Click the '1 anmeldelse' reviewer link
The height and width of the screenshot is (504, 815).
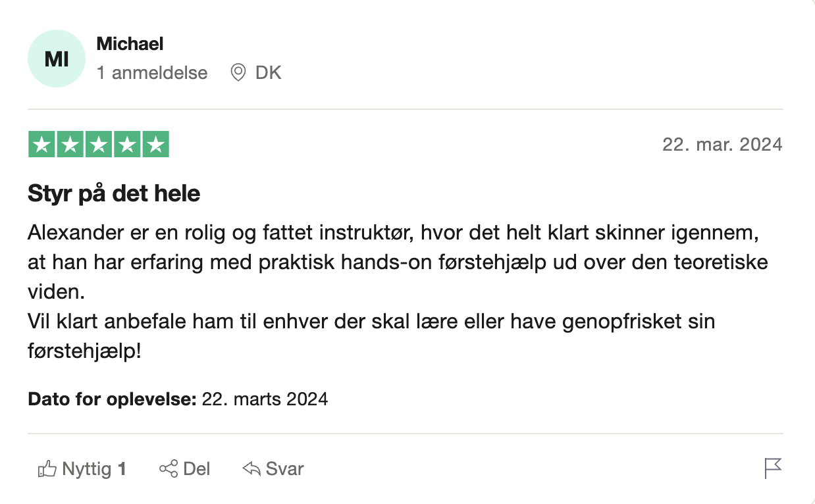pyautogui.click(x=152, y=73)
